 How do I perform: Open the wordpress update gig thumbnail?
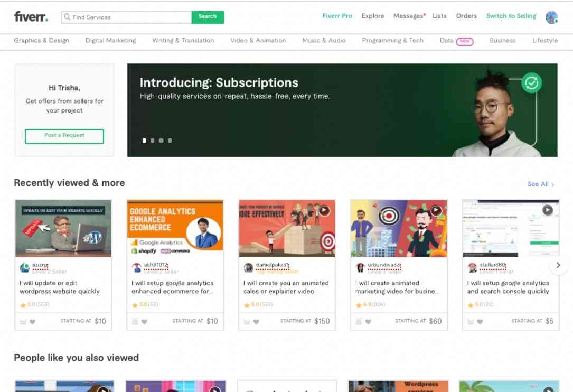[x=63, y=228]
